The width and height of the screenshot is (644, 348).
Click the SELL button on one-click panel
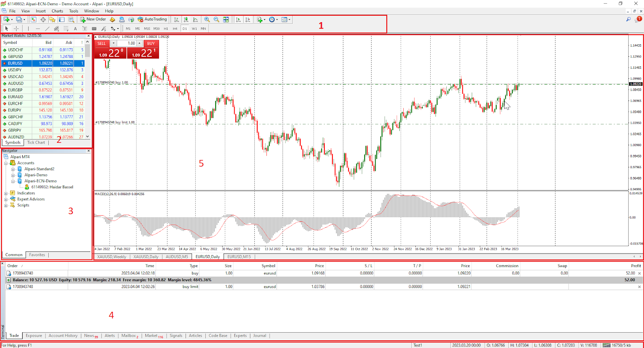pyautogui.click(x=102, y=43)
